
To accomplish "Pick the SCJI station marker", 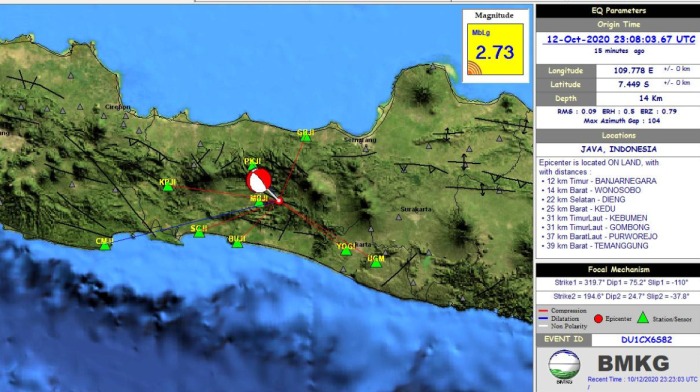I will pyautogui.click(x=199, y=234).
